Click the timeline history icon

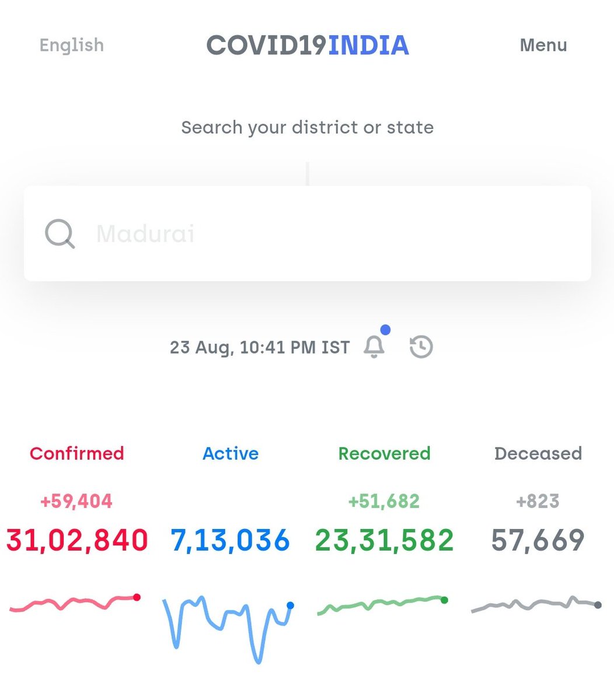pyautogui.click(x=419, y=345)
